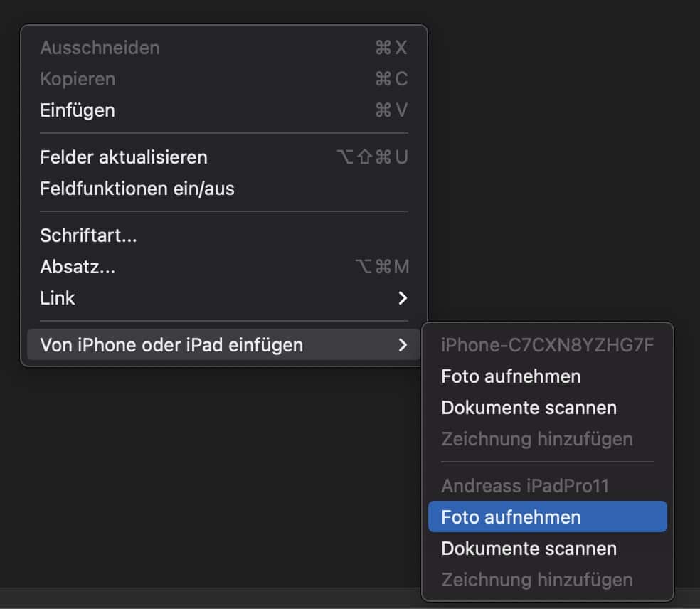The image size is (700, 609).
Task: Click Zeichnung hinzufügen under Andreass iPadPro11
Action: click(x=536, y=580)
